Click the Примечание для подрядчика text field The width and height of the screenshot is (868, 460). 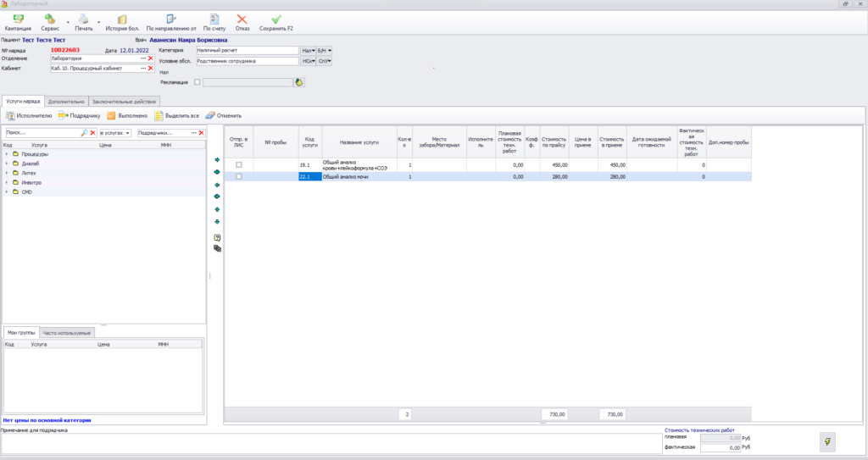click(x=331, y=443)
